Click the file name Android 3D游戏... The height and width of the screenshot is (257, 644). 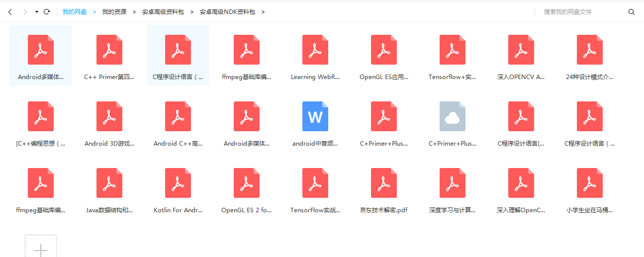[109, 144]
